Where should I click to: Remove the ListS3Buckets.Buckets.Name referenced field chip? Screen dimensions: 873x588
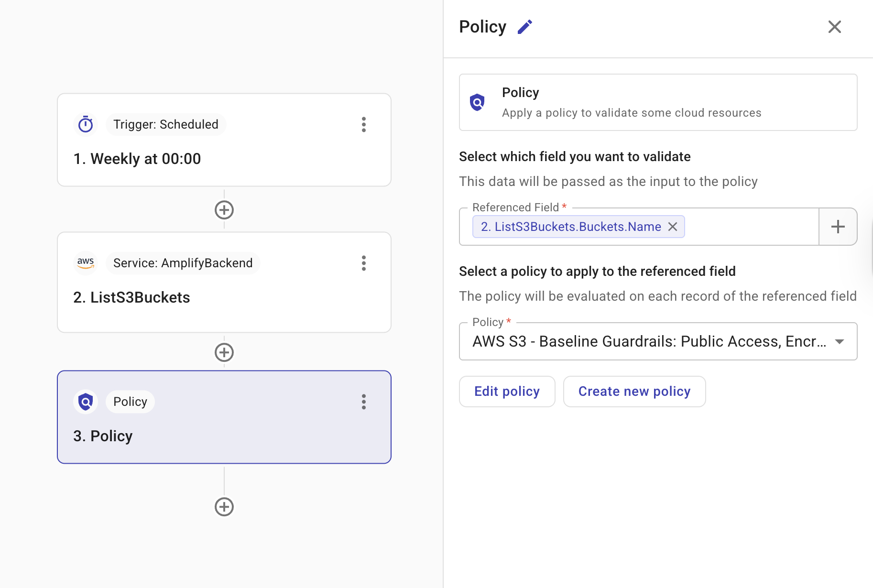point(673,227)
